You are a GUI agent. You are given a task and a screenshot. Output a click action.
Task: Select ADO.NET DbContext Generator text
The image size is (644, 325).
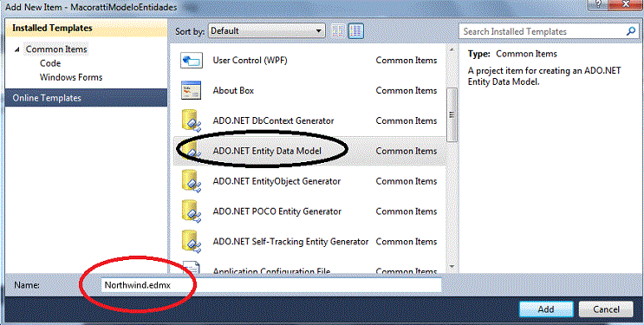tap(273, 120)
